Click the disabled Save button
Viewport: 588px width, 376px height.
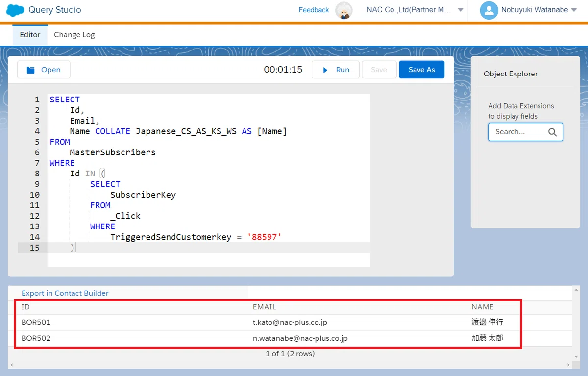(x=379, y=70)
